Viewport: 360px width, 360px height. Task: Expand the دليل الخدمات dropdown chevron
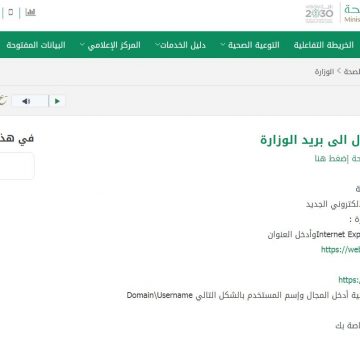click(157, 45)
